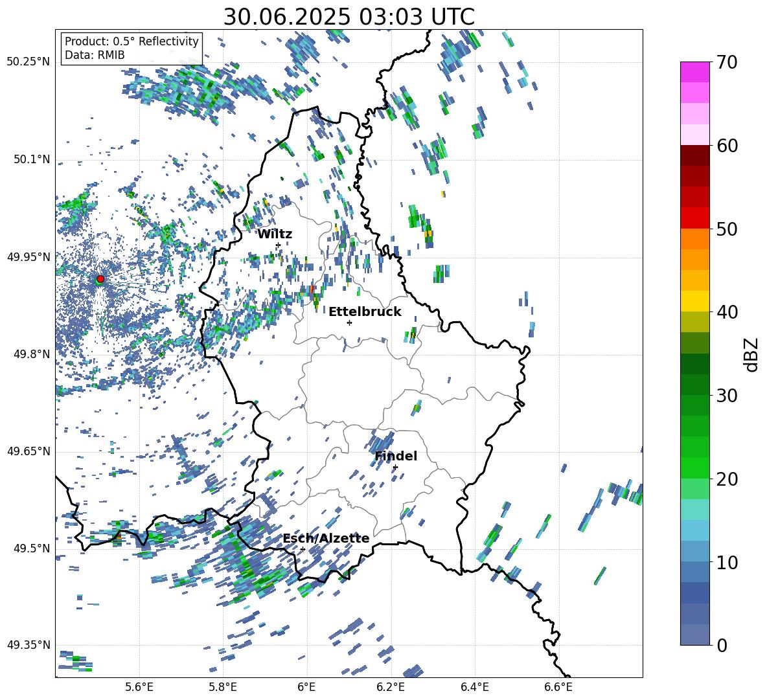Click the 6°E longitude label

[x=306, y=687]
